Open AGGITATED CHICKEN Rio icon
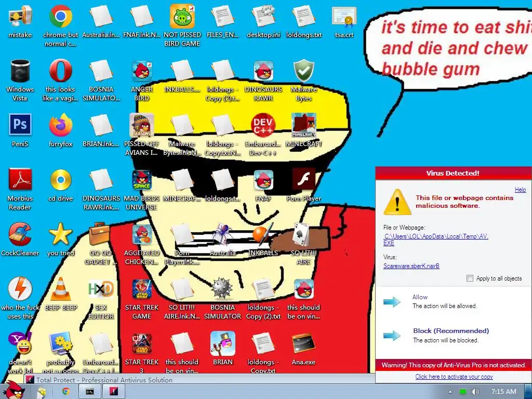This screenshot has width=532, height=399. click(x=142, y=235)
